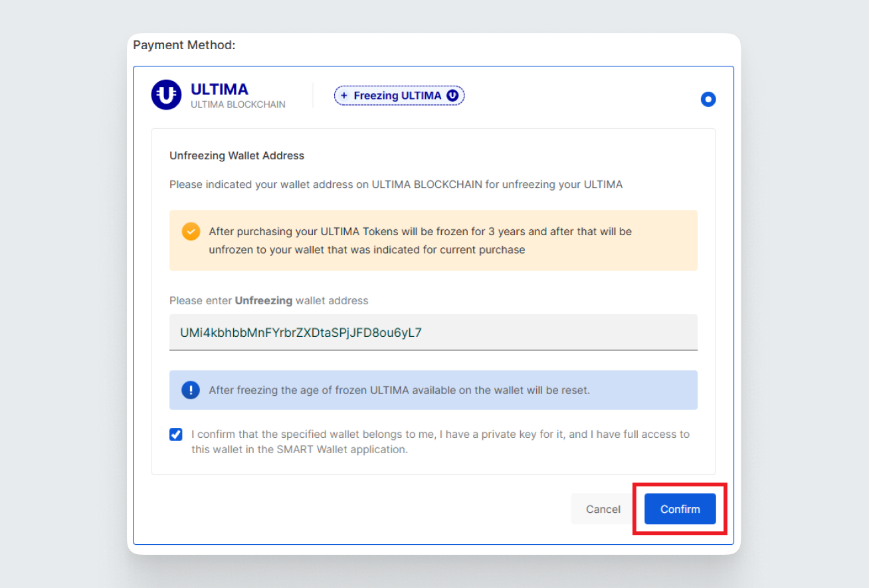Click the Payment Method label
Screen dimensions: 869x588
pos(185,45)
